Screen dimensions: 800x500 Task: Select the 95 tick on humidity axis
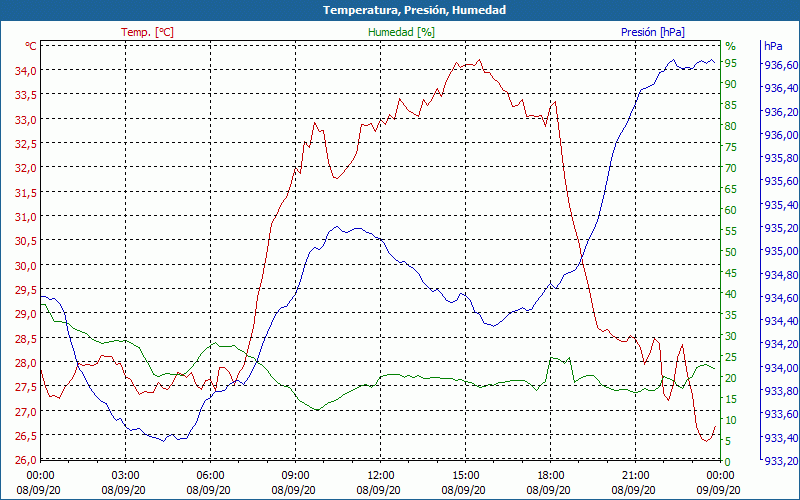click(731, 63)
